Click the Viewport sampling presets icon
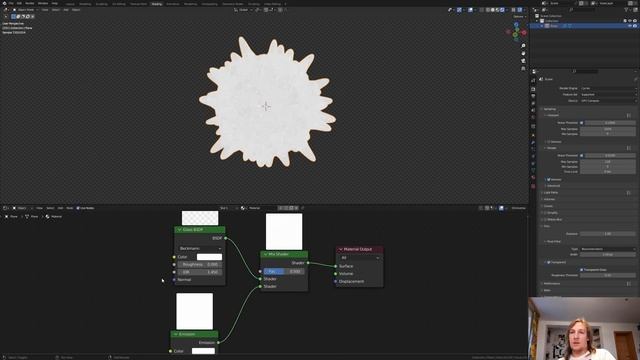This screenshot has width=640, height=360. tap(629, 116)
